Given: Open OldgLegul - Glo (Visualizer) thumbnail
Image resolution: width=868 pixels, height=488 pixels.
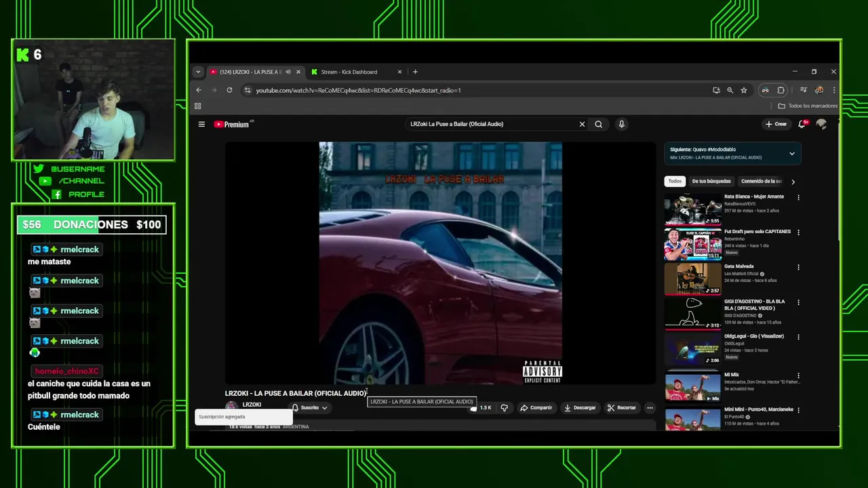Looking at the screenshot, I should [692, 349].
